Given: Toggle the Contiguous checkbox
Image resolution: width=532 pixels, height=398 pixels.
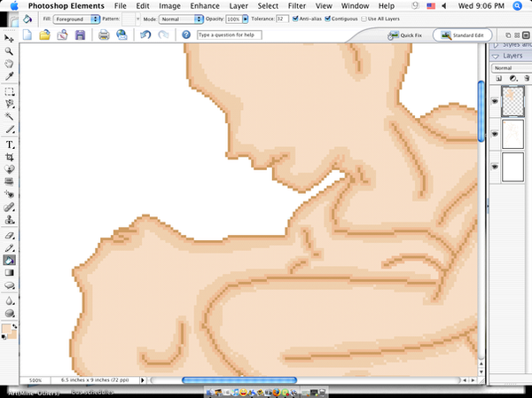Looking at the screenshot, I should click(327, 19).
